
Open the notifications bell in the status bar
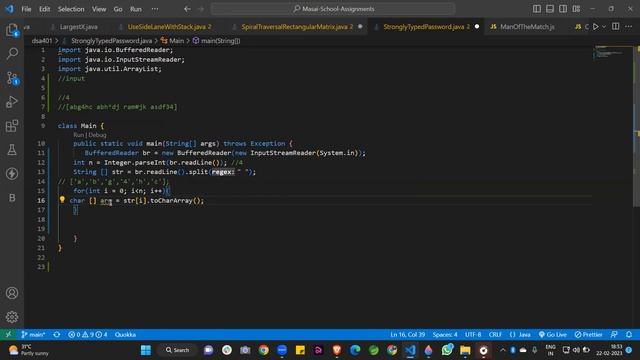629,334
